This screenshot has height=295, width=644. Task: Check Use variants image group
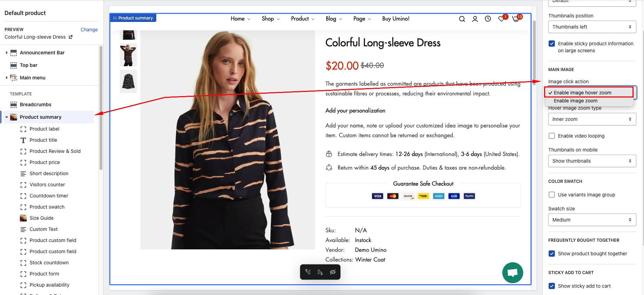point(552,195)
